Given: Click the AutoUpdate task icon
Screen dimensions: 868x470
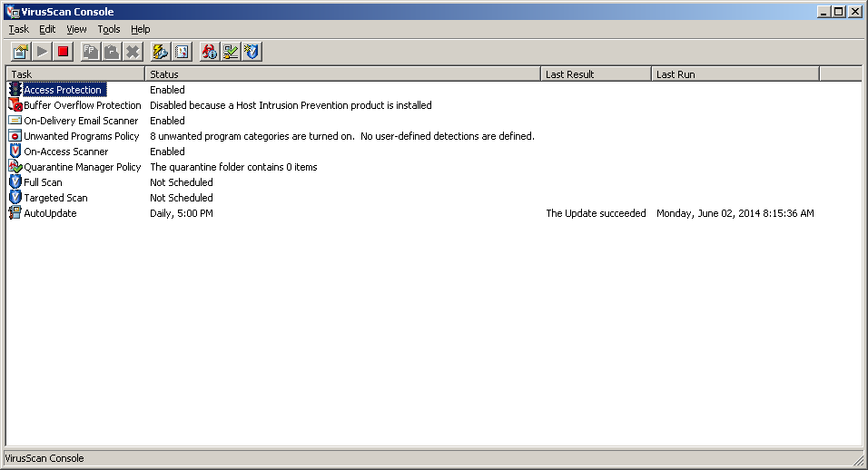Looking at the screenshot, I should click(x=15, y=213).
